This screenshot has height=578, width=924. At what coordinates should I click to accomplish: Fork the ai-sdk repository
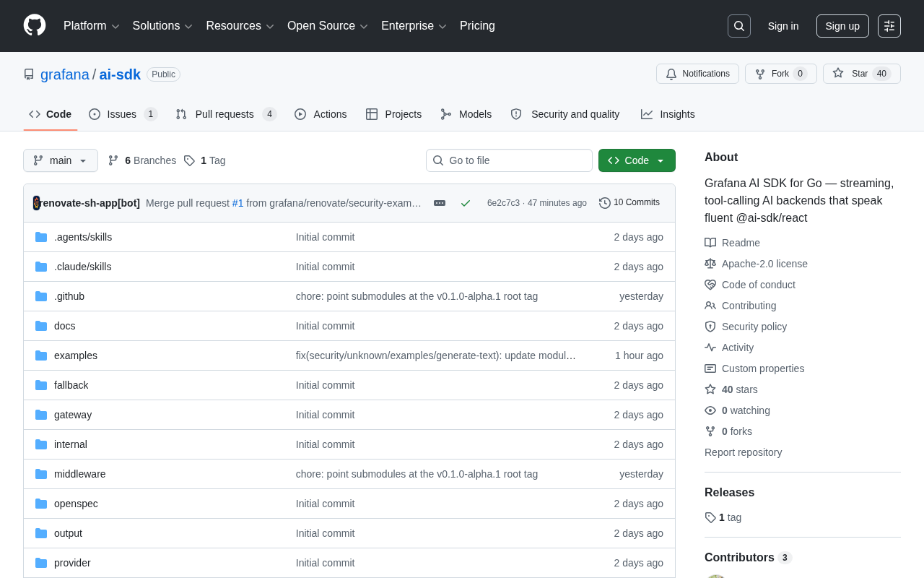[x=781, y=74]
